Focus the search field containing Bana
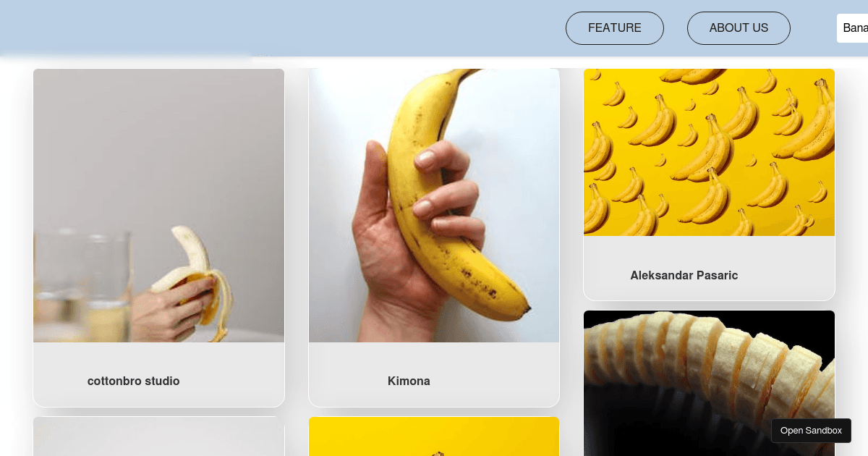868x456 pixels. (852, 28)
